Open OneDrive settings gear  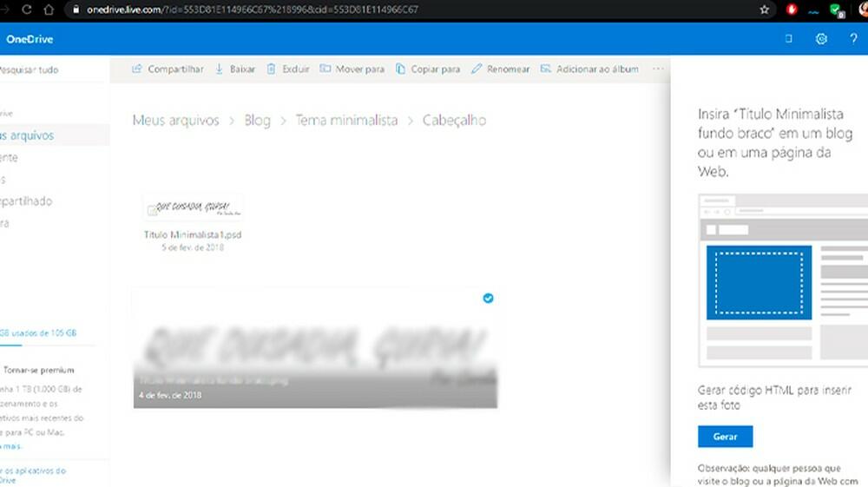pyautogui.click(x=821, y=39)
